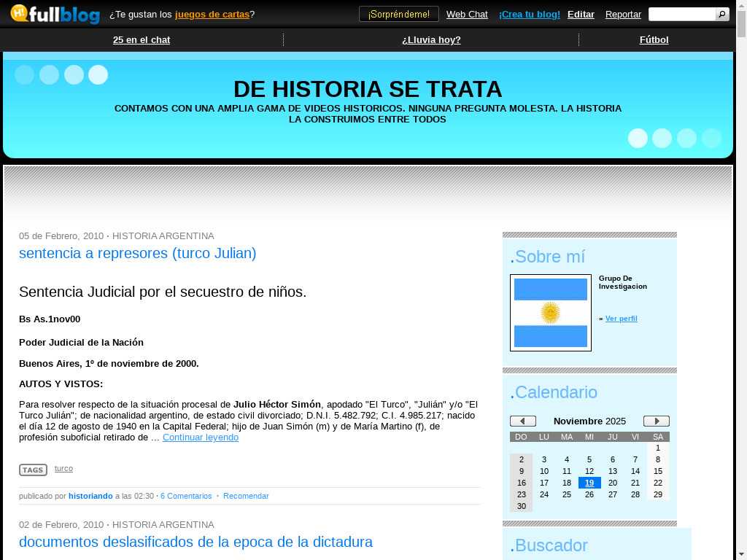Open the '25 en el chat' link
Viewport: 747px width, 560px height.
point(142,39)
